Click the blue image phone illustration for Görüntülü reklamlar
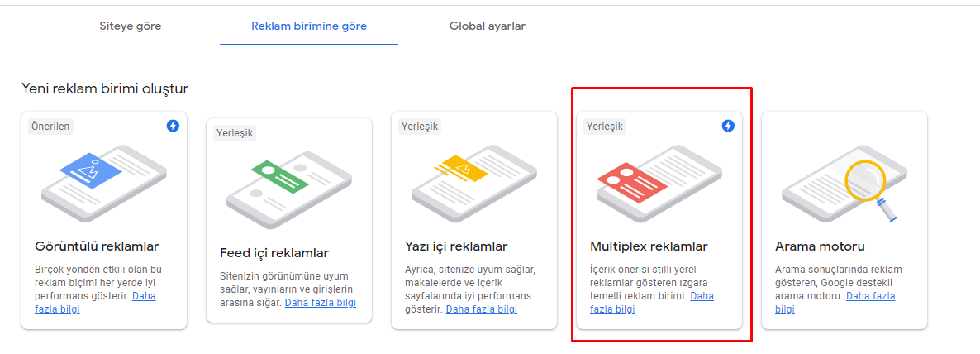The height and width of the screenshot is (354, 980). 104,182
